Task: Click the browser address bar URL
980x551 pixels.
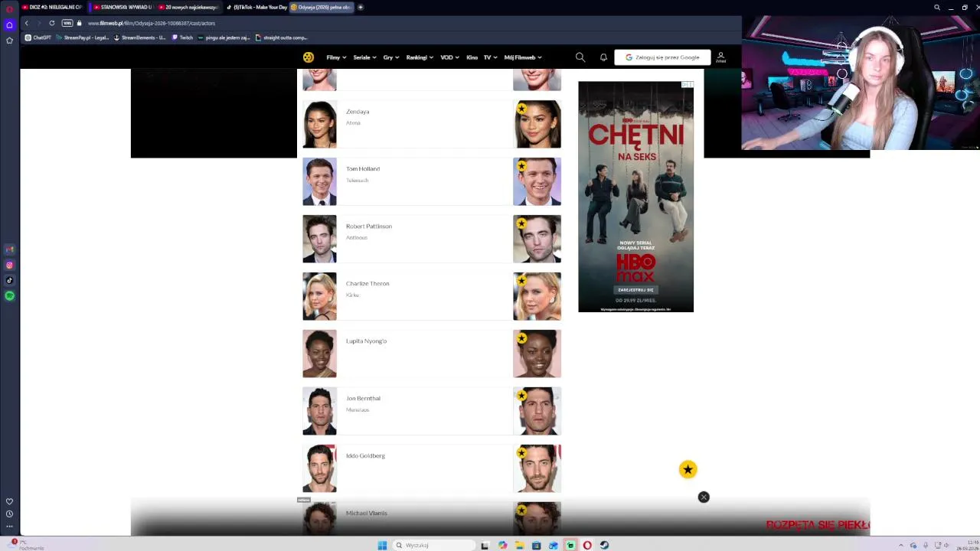Action: pos(152,23)
